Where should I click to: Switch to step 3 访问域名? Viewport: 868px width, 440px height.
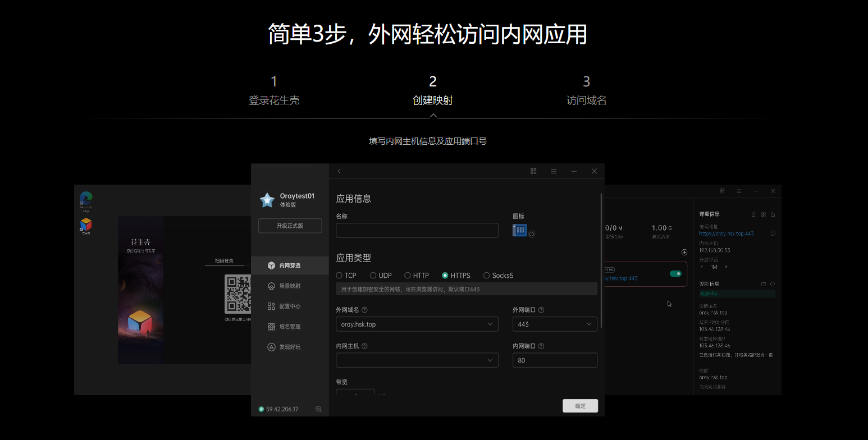point(586,91)
